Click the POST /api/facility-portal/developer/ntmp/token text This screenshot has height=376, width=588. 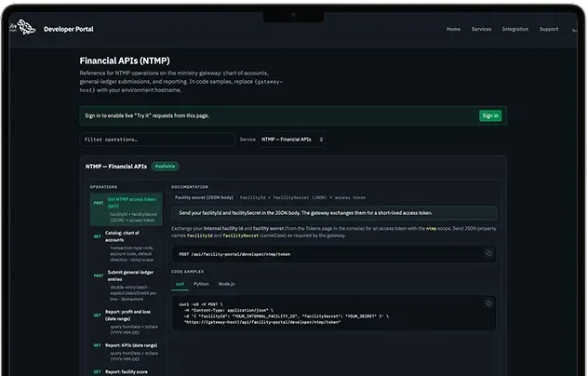pyautogui.click(x=234, y=254)
